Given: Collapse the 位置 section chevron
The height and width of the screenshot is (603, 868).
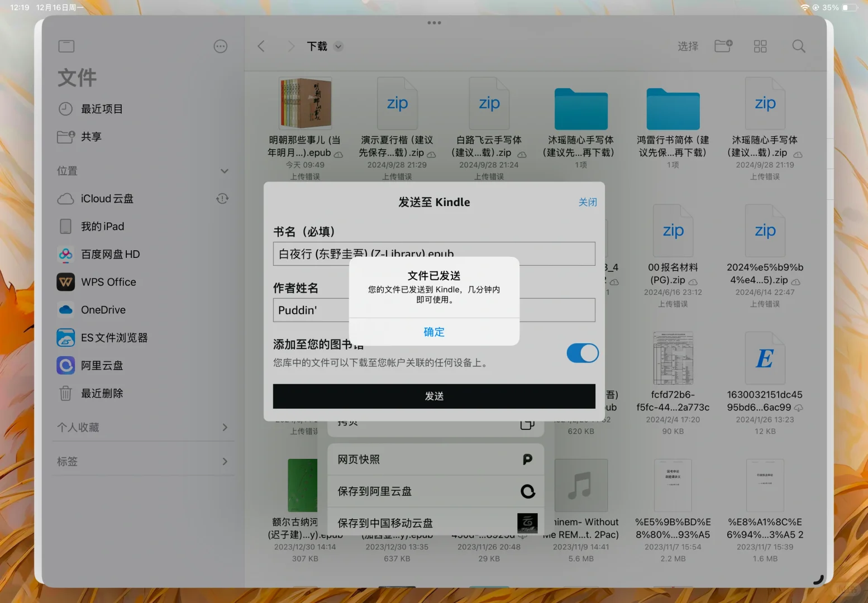Looking at the screenshot, I should [225, 171].
